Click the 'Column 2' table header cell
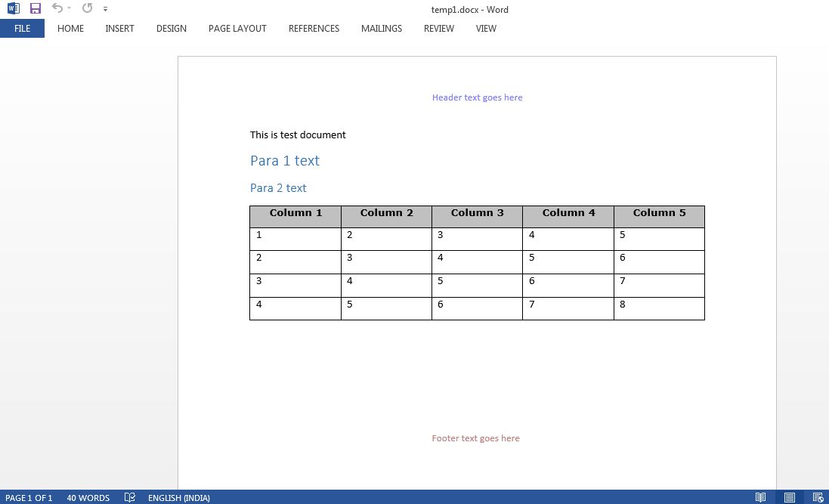 (386, 217)
